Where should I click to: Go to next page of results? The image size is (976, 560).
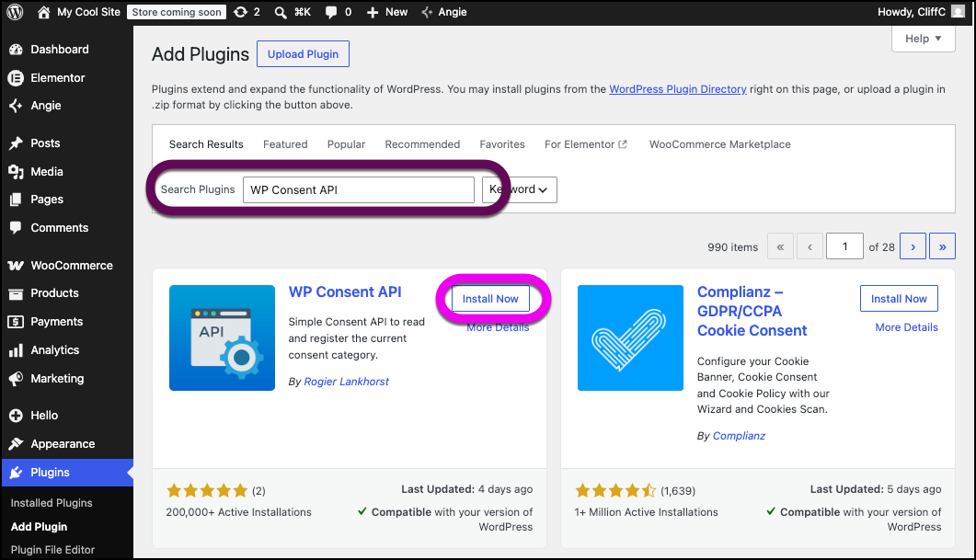(913, 246)
